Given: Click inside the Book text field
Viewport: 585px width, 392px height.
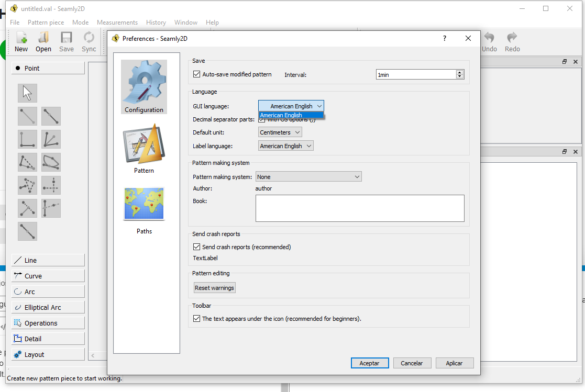Looking at the screenshot, I should [x=360, y=208].
